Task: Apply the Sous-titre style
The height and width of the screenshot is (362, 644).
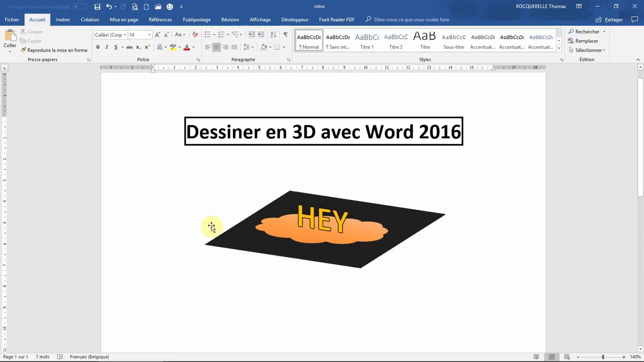Action: [x=454, y=41]
